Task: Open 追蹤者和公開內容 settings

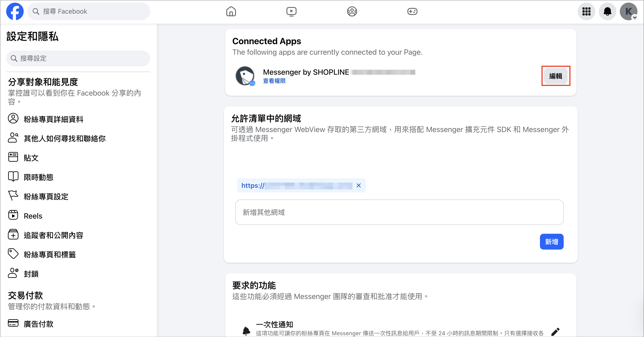Action: pos(53,235)
